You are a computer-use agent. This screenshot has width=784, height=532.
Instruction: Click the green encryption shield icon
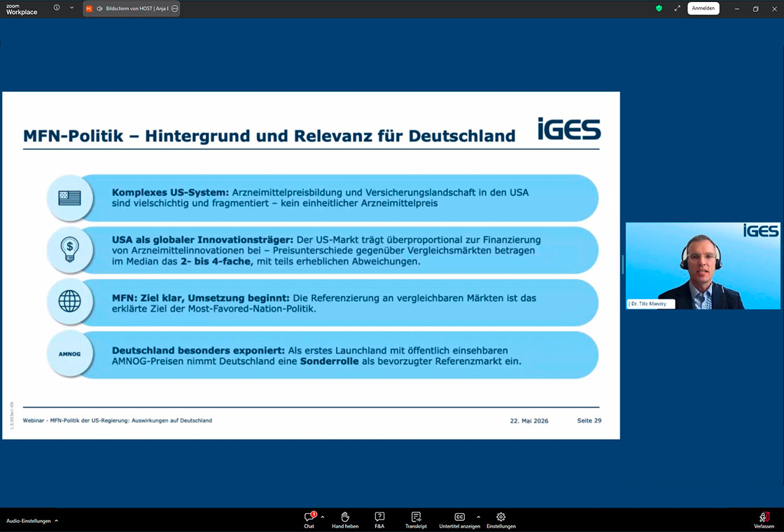click(x=659, y=8)
